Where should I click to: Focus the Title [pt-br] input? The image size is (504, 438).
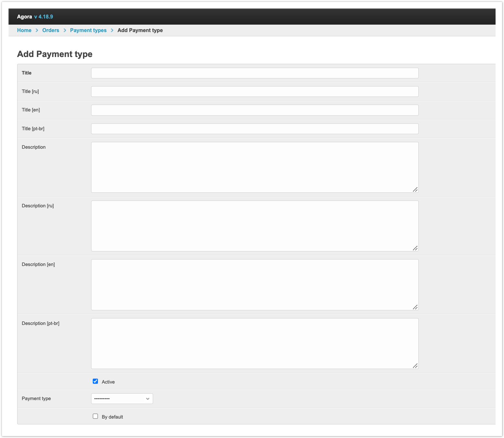tap(255, 129)
